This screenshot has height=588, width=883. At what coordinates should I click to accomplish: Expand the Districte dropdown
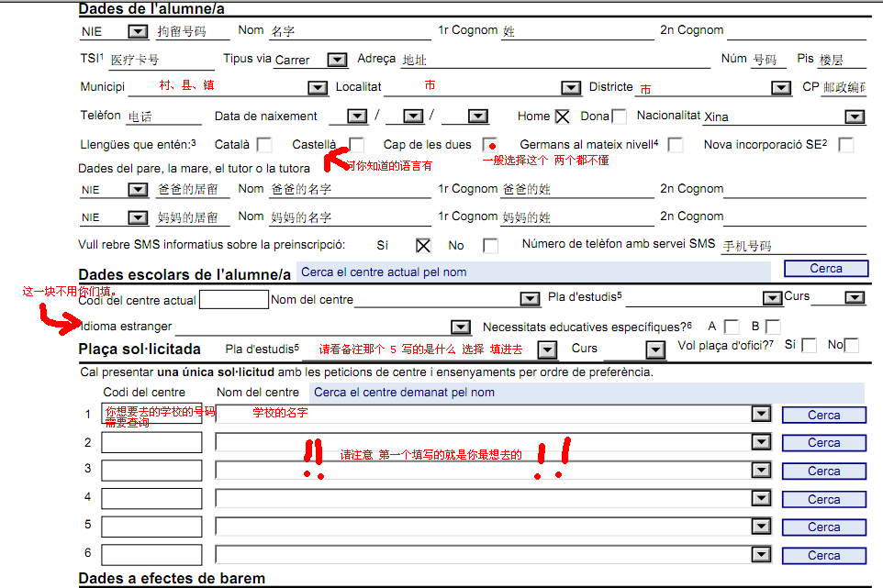coord(780,87)
